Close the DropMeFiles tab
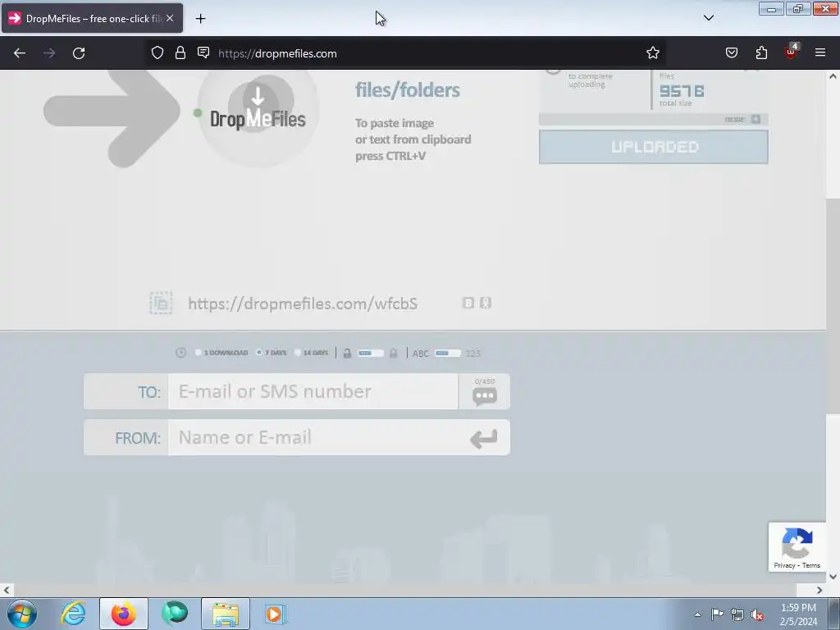This screenshot has height=630, width=840. [x=170, y=18]
